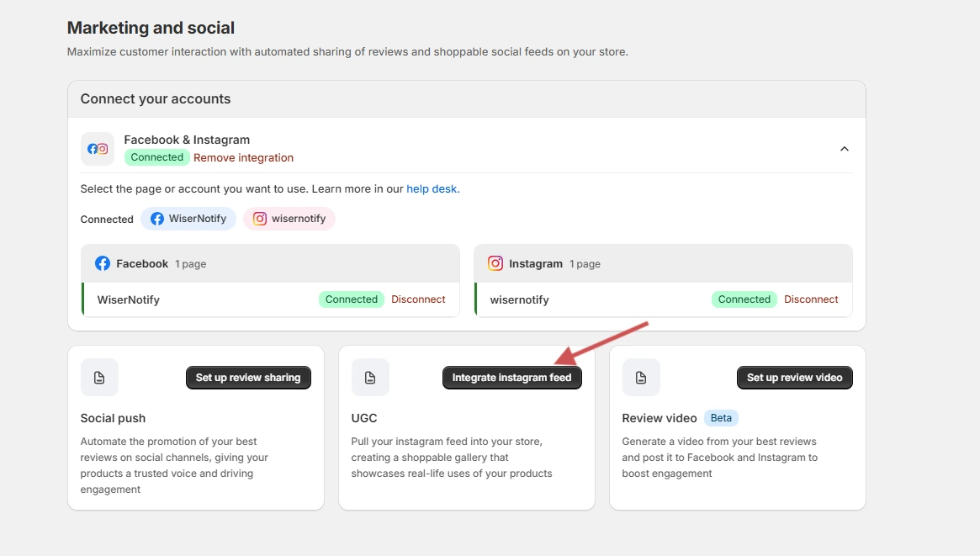Viewport: 980px width, 556px height.
Task: Click the Facebook & Instagram combined logo icon
Action: [98, 149]
